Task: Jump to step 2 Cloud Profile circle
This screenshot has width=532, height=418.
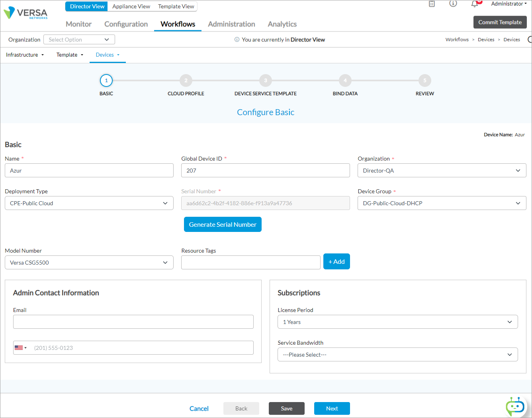Action: 186,80
